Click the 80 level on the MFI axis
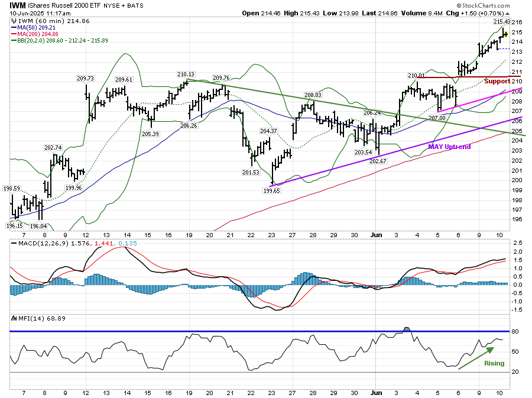Image resolution: width=532 pixels, height=398 pixels. click(515, 332)
